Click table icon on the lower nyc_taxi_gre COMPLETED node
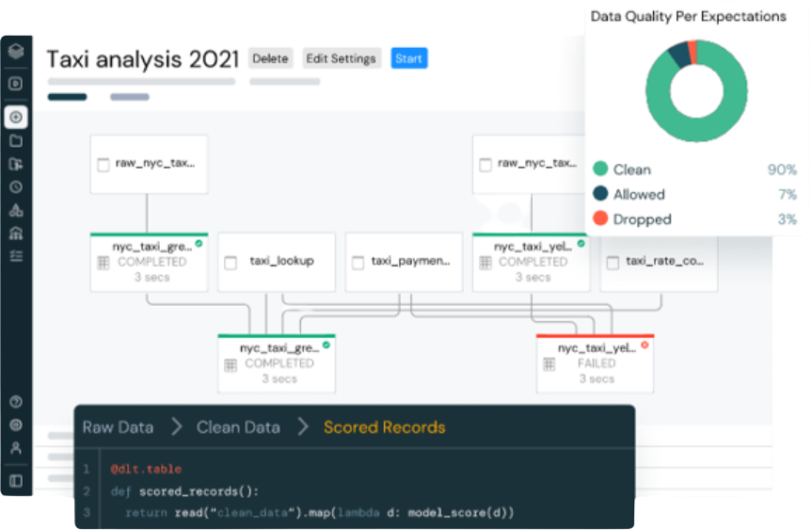The width and height of the screenshot is (812, 530). [x=231, y=365]
